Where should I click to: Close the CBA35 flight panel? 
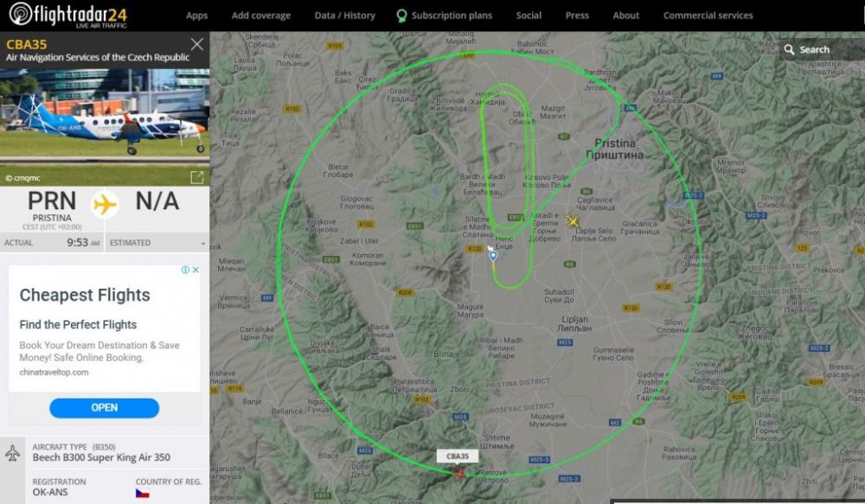197,44
